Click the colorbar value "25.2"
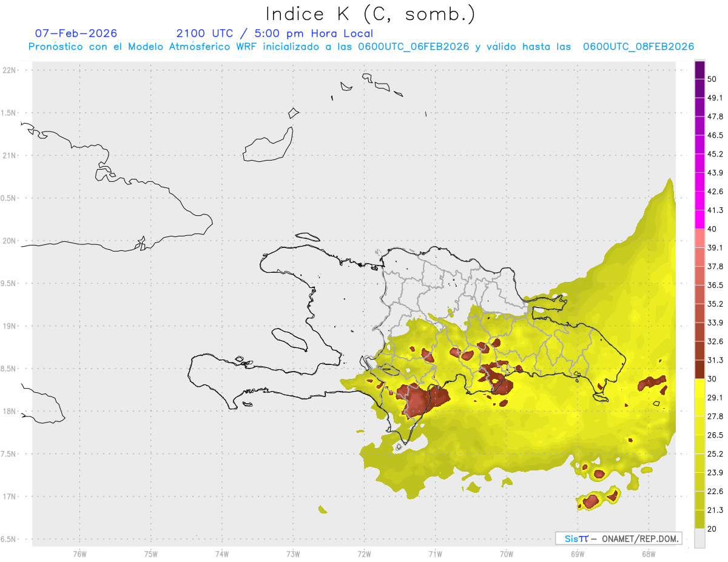 [x=715, y=454]
